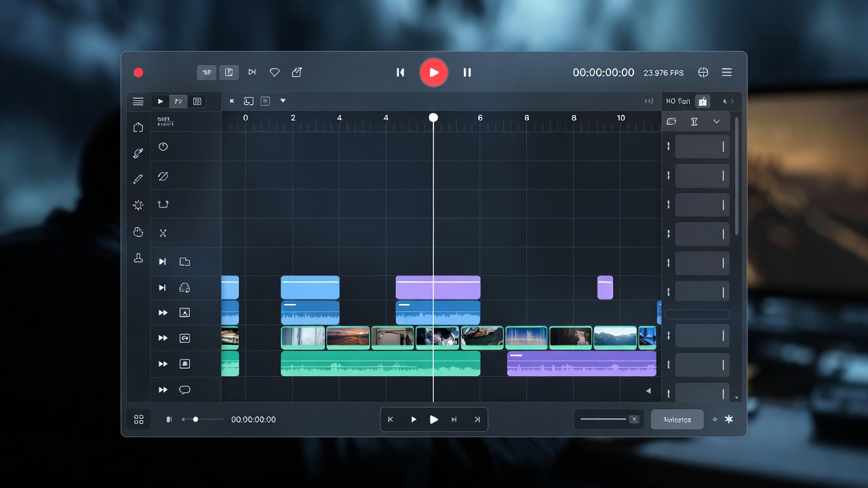Screen dimensions: 868x488
Task: Open the snap options dropdown arrow on the timeline toolbar
Action: pyautogui.click(x=283, y=100)
